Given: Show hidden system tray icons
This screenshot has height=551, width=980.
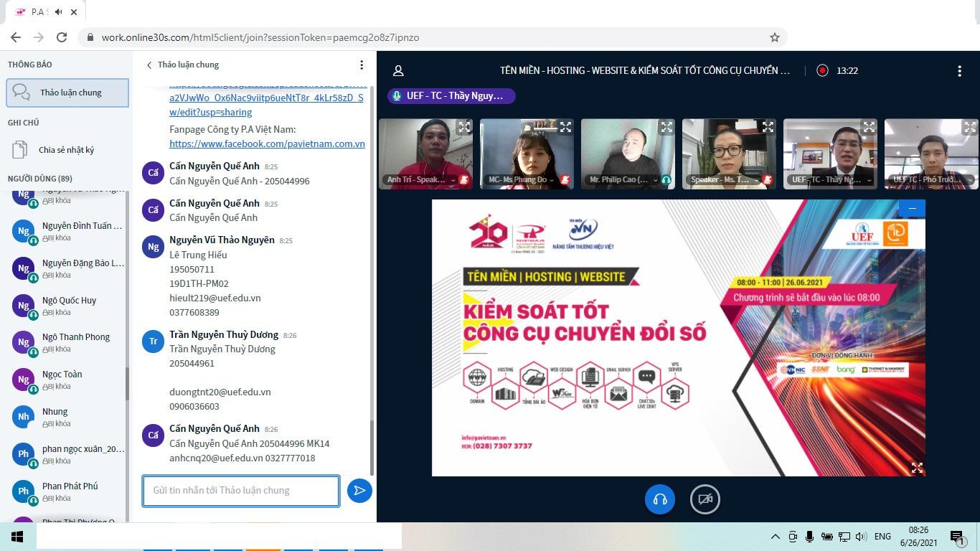Looking at the screenshot, I should (775, 537).
